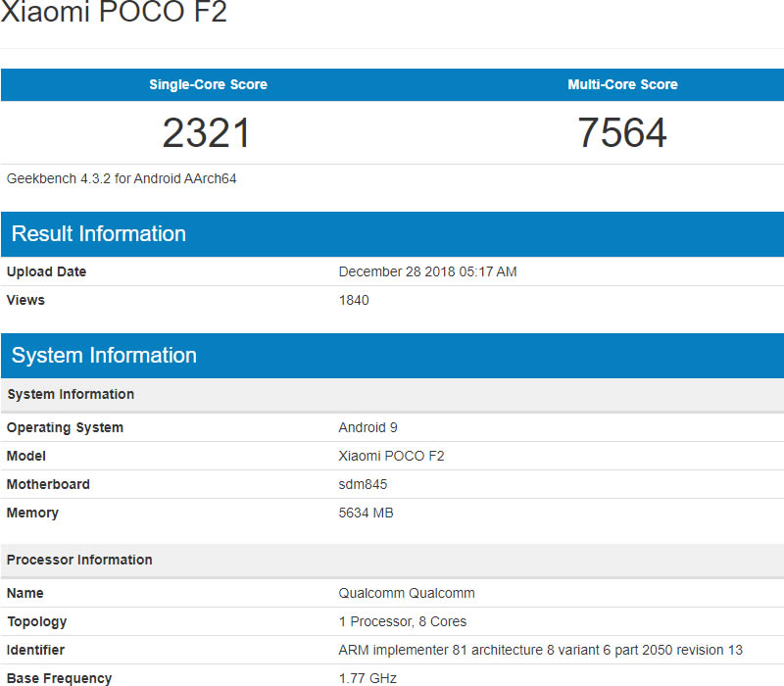Viewport: 784px width, 686px height.
Task: Select the Multi-Core Score header
Action: tap(622, 84)
